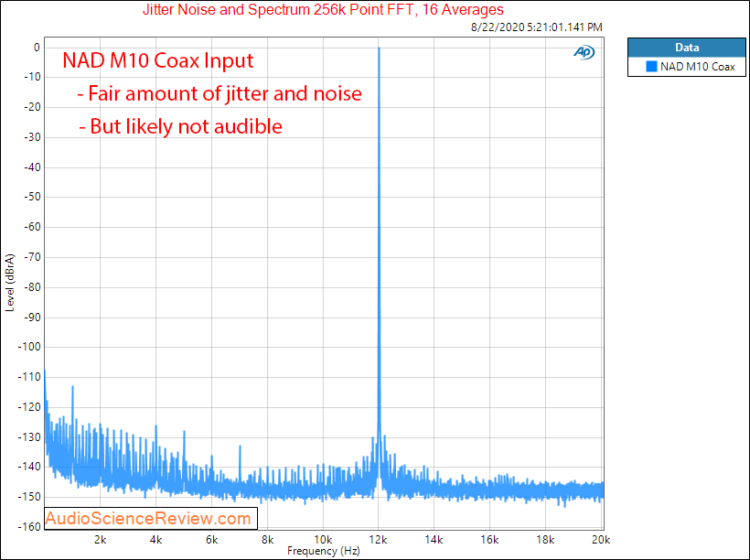750x560 pixels.
Task: Click the -40 level tick label
Action: 33,167
